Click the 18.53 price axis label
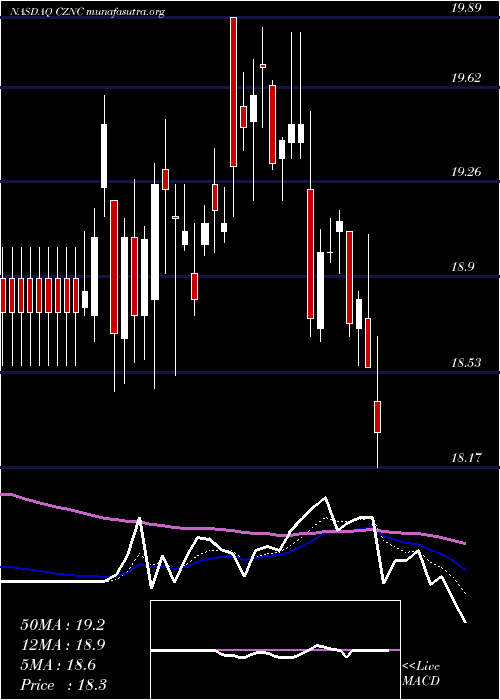The width and height of the screenshot is (500, 700). click(x=466, y=362)
